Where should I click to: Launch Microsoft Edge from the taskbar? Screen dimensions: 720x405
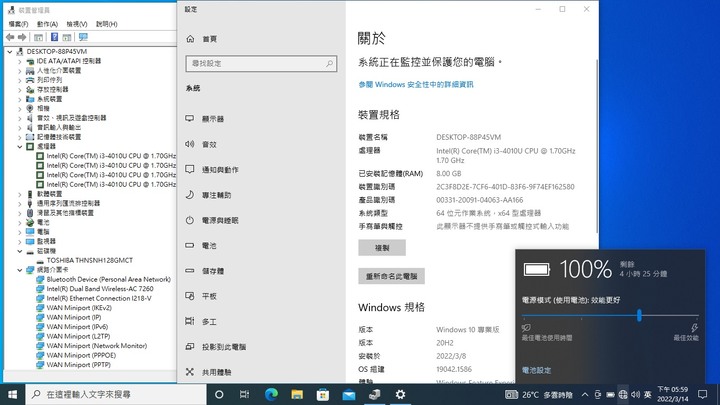point(271,394)
